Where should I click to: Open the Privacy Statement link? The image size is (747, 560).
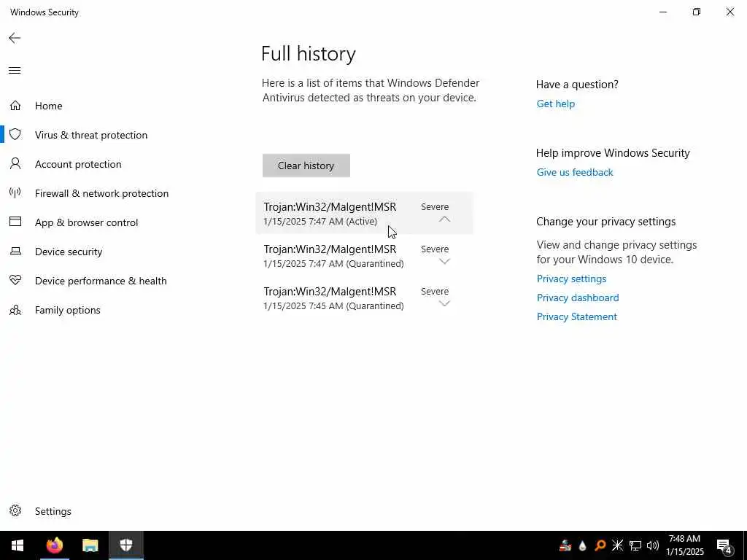coord(576,316)
